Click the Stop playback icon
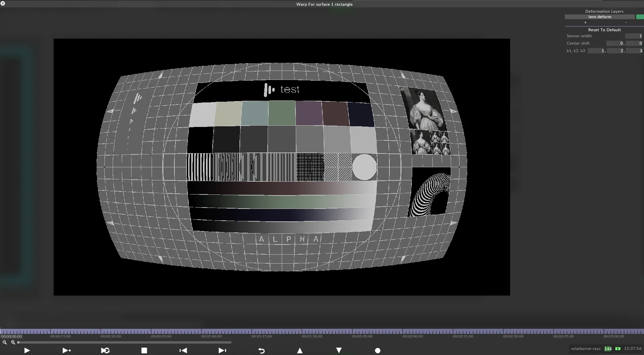 click(x=144, y=351)
